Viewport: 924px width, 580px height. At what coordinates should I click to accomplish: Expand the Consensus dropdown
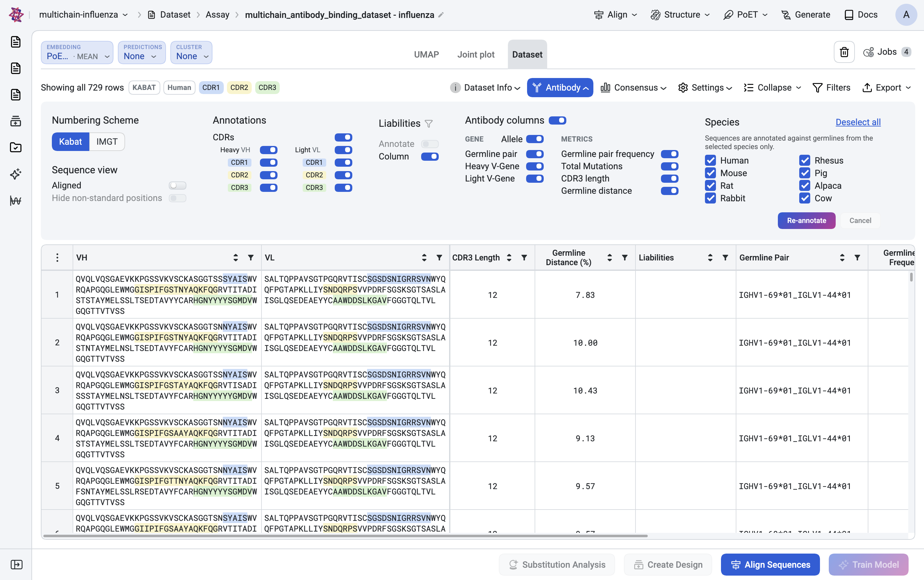634,87
